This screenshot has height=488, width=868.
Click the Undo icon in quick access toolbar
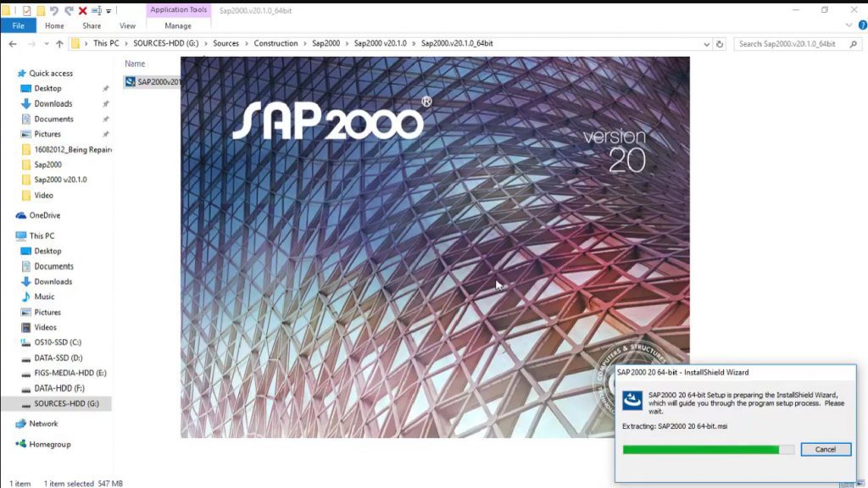pyautogui.click(x=53, y=11)
